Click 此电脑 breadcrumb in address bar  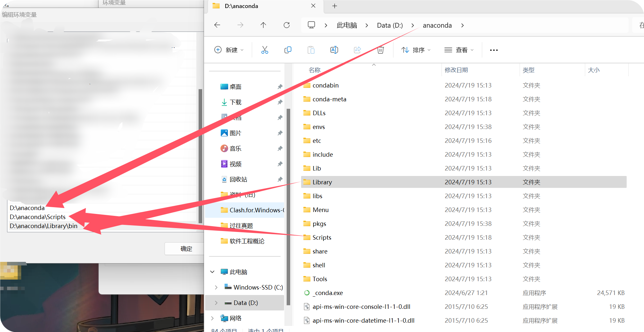(x=347, y=25)
